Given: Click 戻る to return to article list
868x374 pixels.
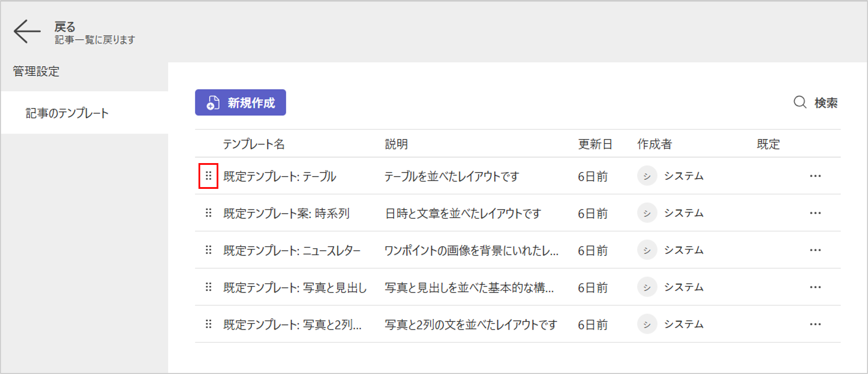Looking at the screenshot, I should coord(65,27).
